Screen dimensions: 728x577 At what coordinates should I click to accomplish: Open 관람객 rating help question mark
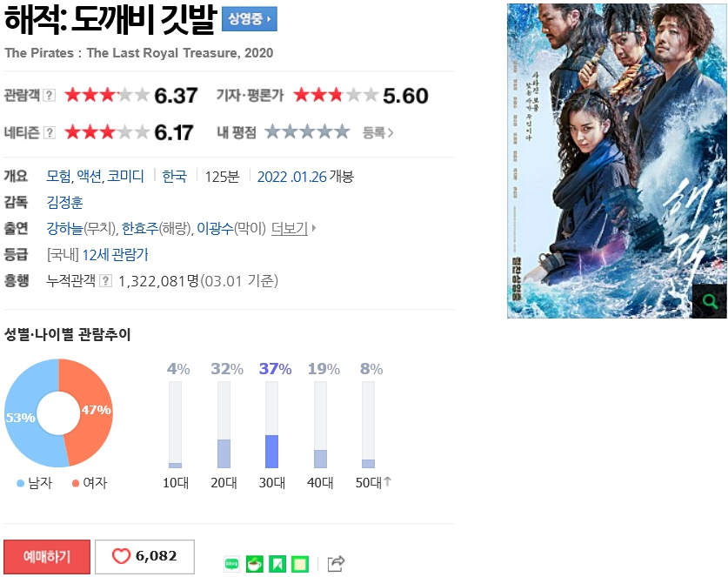click(50, 95)
